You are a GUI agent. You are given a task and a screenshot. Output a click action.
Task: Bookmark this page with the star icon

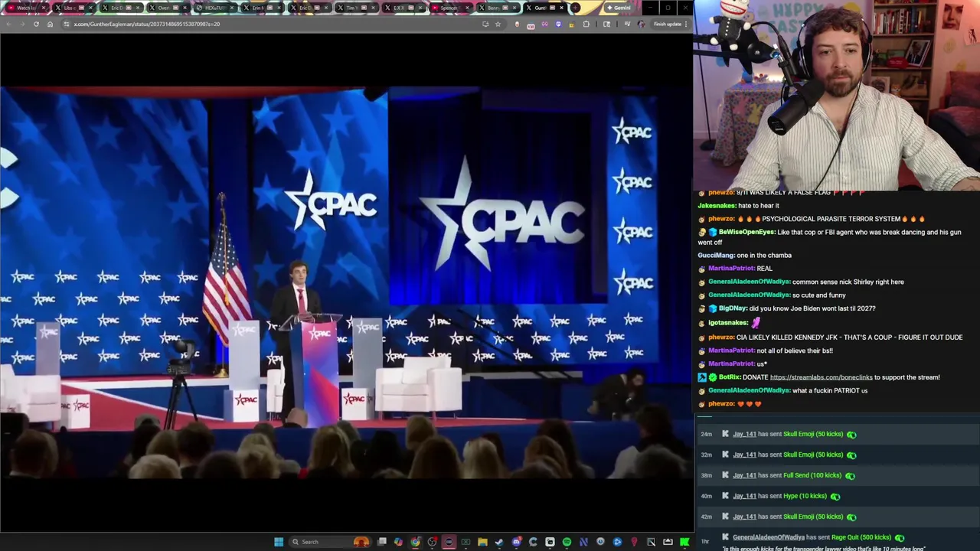pos(498,24)
